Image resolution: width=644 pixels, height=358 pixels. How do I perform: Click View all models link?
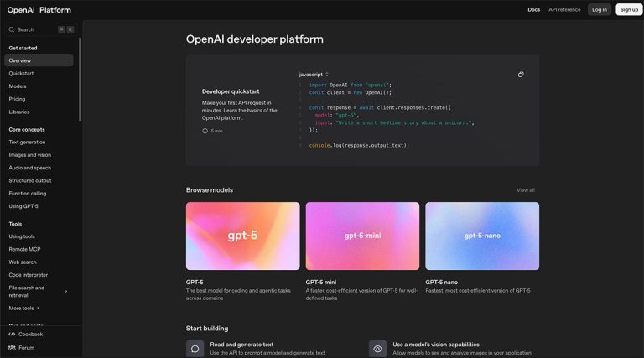pos(525,190)
